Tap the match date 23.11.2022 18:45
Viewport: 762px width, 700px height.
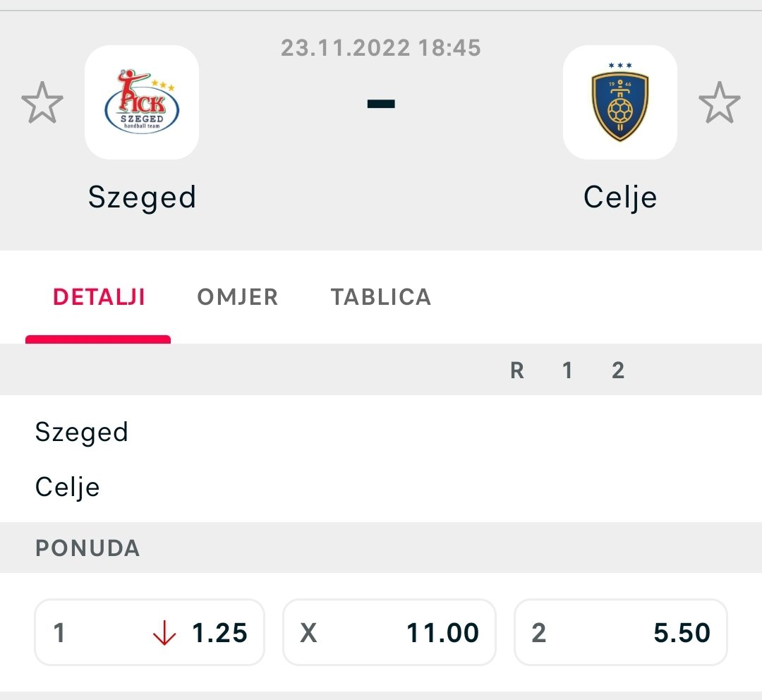click(x=381, y=48)
